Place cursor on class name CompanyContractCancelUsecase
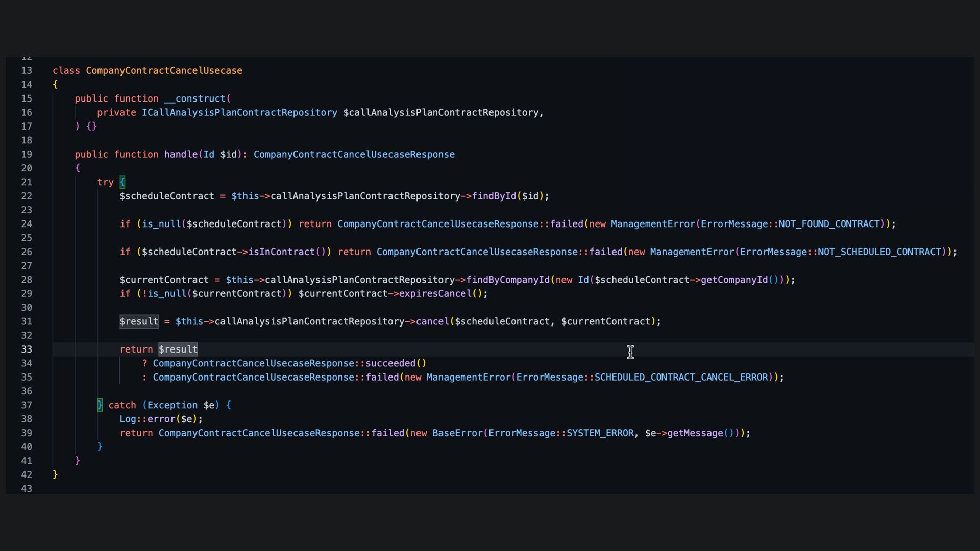 coord(164,71)
